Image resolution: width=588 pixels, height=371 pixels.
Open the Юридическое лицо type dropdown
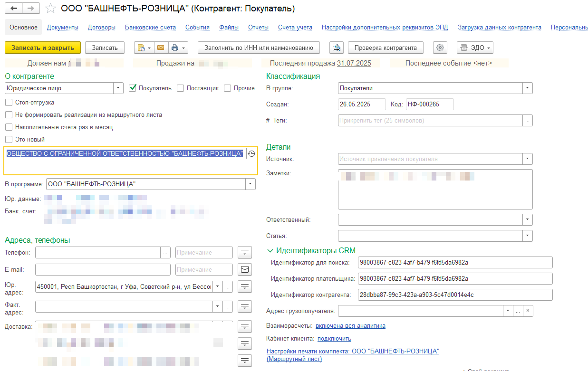coord(118,88)
